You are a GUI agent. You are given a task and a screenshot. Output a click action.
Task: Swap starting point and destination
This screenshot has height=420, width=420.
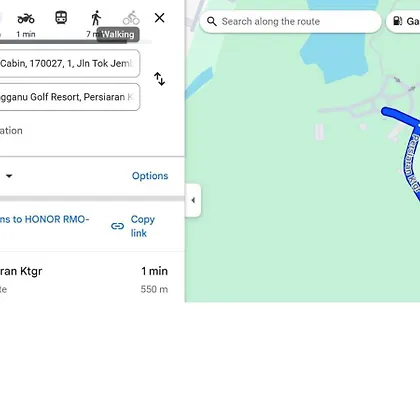(160, 79)
